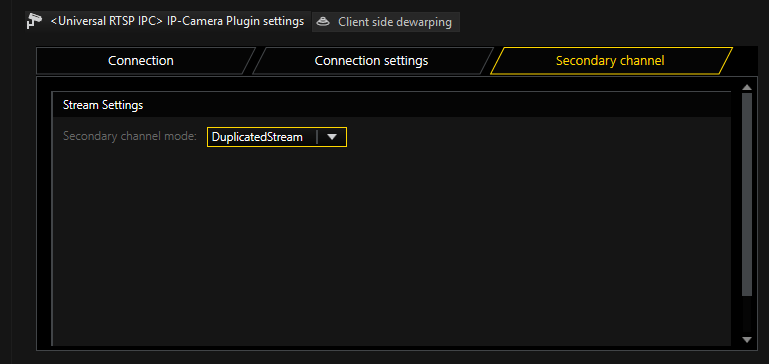This screenshot has height=364, width=769.
Task: Click the Secondary channel mode label
Action: [130, 136]
